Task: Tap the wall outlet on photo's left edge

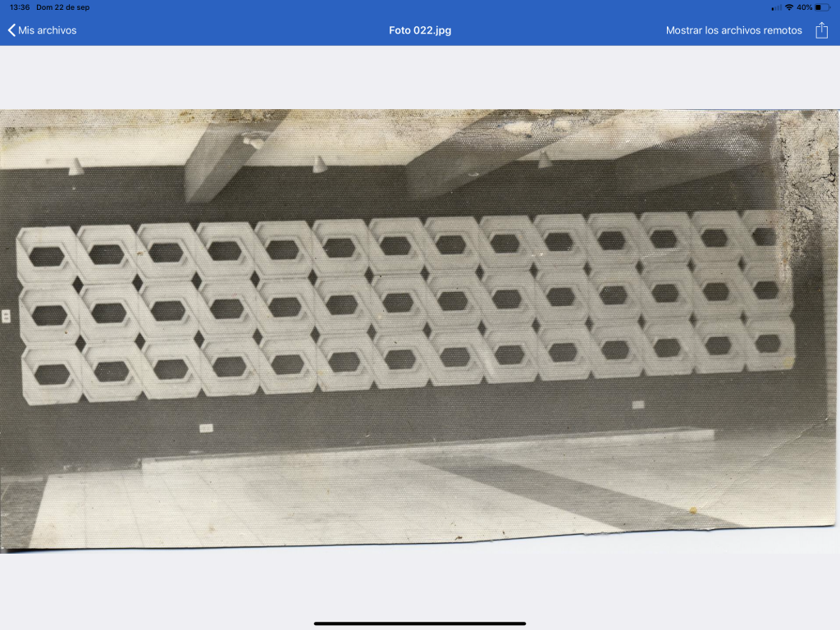Action: coord(7,315)
